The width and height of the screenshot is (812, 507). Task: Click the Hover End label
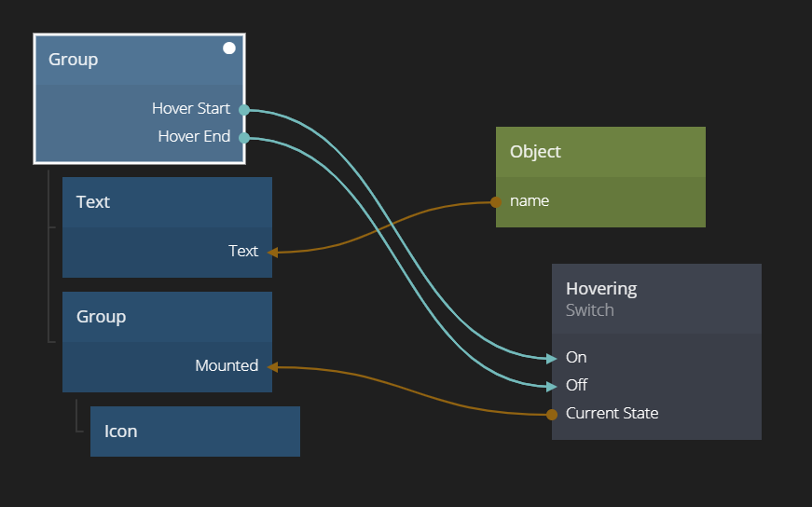point(194,137)
